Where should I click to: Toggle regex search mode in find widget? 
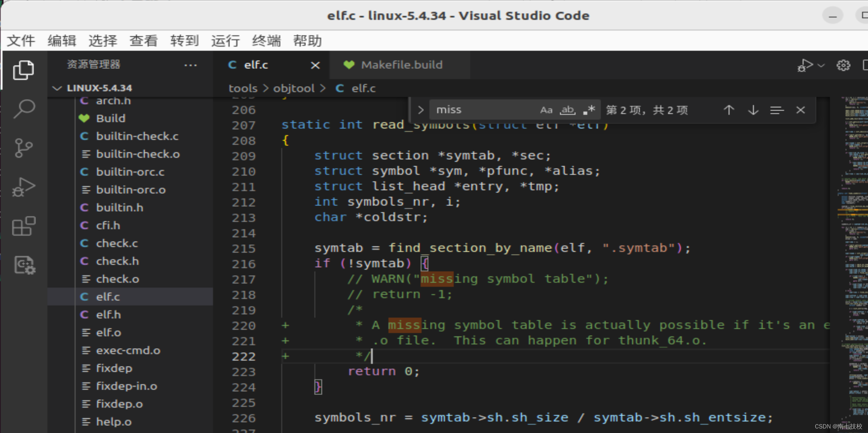pos(589,110)
